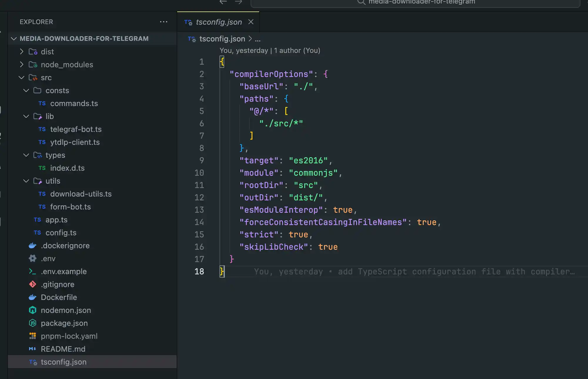
Task: Open the Explorer more actions ellipsis menu
Action: pos(164,22)
